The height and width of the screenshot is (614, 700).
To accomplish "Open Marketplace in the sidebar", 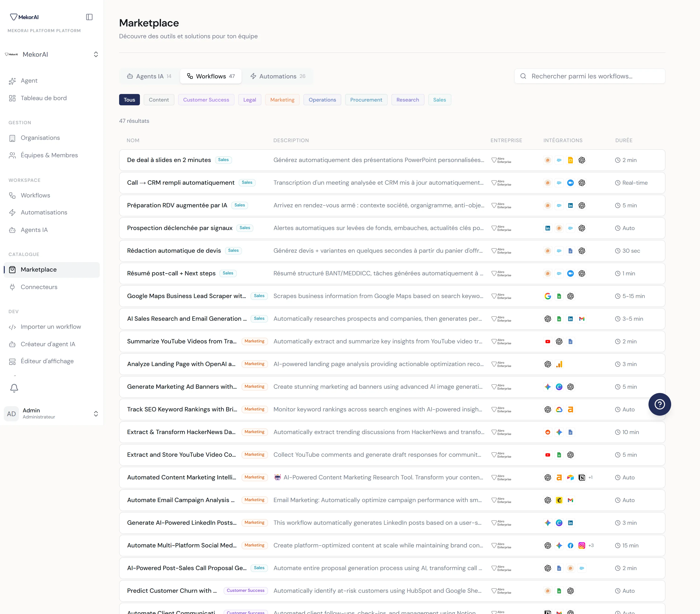I will click(x=52, y=270).
